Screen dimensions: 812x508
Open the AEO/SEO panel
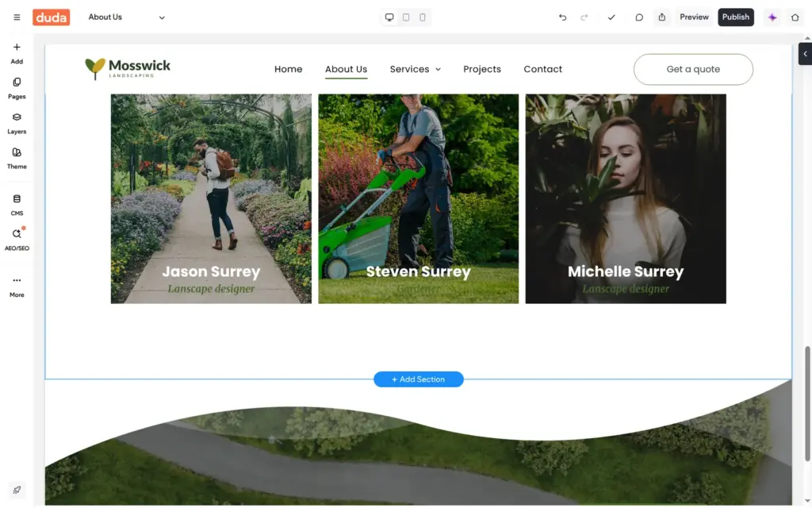(17, 240)
